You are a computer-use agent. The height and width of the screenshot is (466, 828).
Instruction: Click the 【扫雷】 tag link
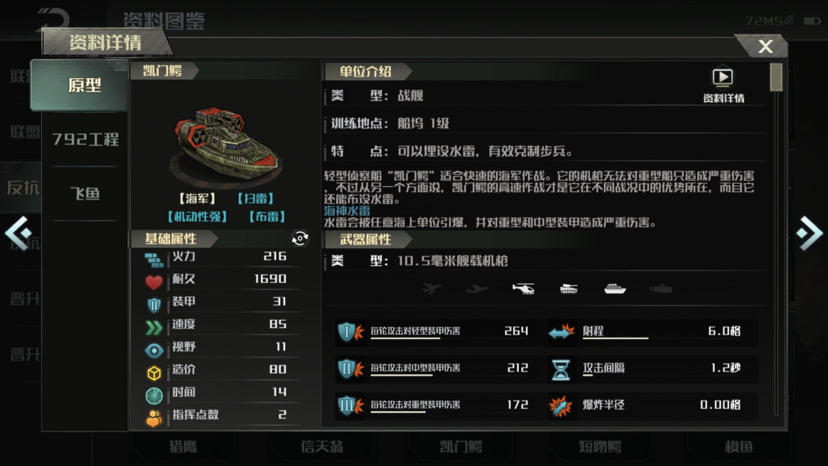(256, 199)
